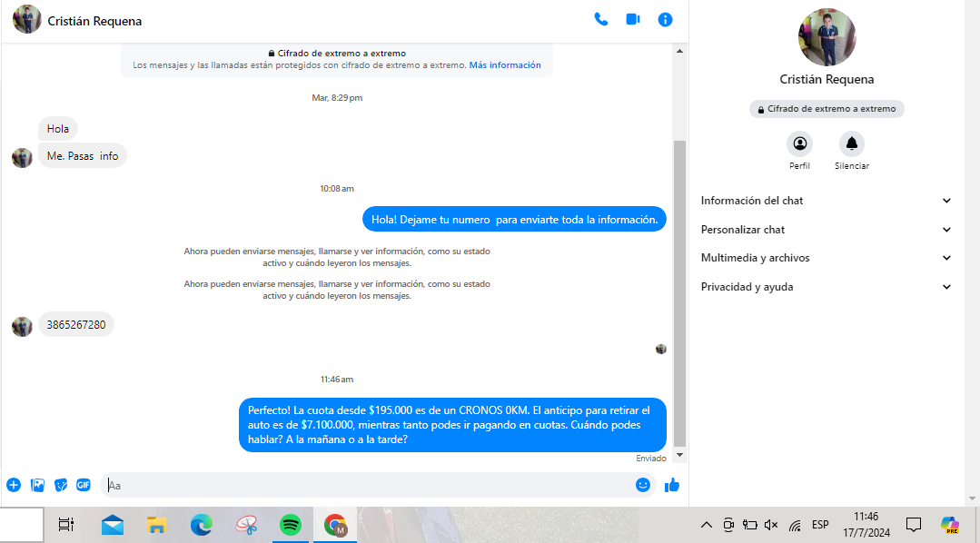Click the Meet Now camera tray icon
This screenshot has width=980, height=543.
click(x=728, y=525)
